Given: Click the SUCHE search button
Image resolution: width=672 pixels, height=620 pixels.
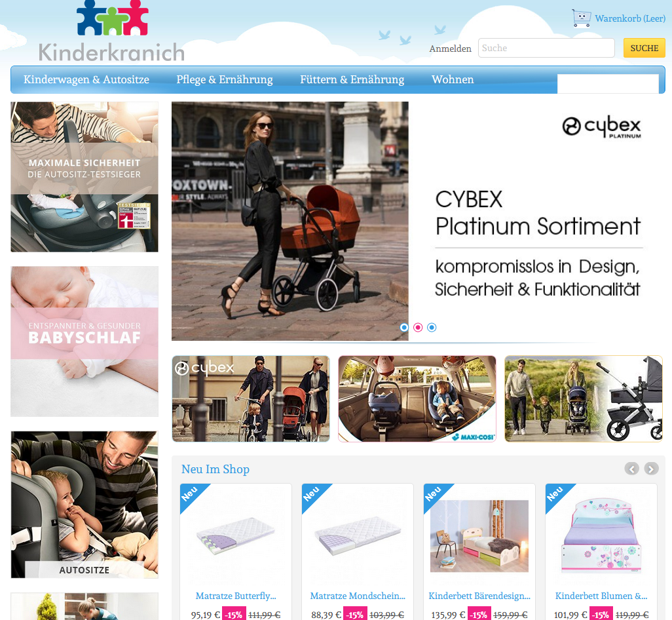Looking at the screenshot, I should tap(644, 48).
